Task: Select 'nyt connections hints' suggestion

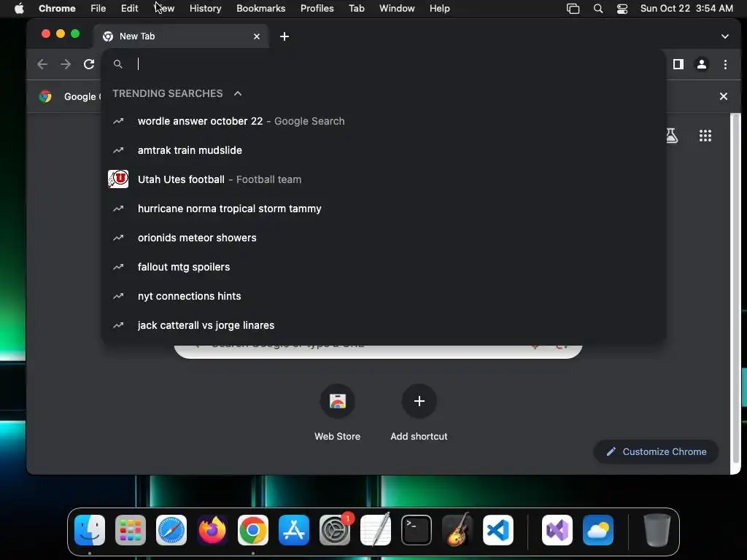Action: tap(384, 296)
